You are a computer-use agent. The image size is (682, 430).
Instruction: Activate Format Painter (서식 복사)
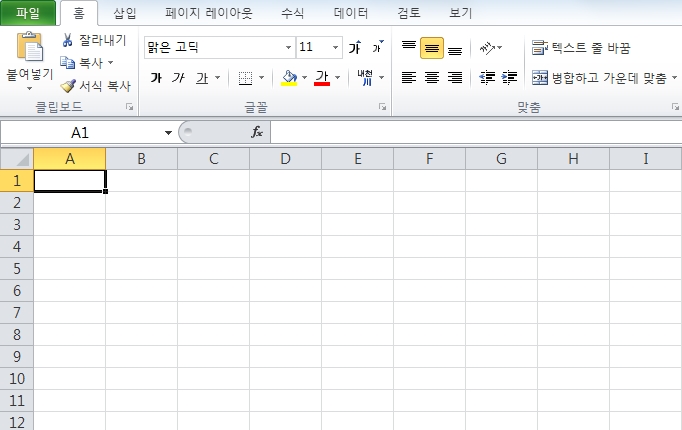point(95,86)
